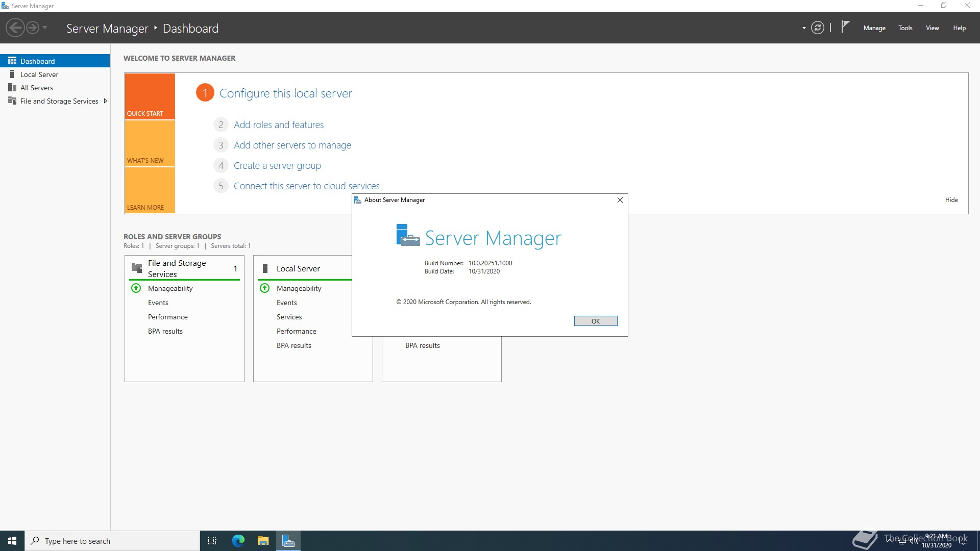This screenshot has width=980, height=551.
Task: Click the number 1 step circle
Action: [205, 93]
